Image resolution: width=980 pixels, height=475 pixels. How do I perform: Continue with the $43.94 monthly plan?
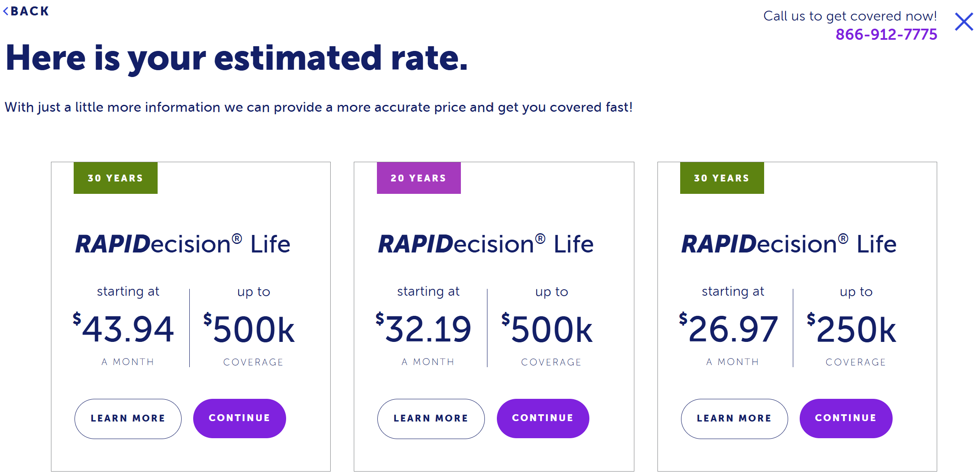pyautogui.click(x=239, y=418)
